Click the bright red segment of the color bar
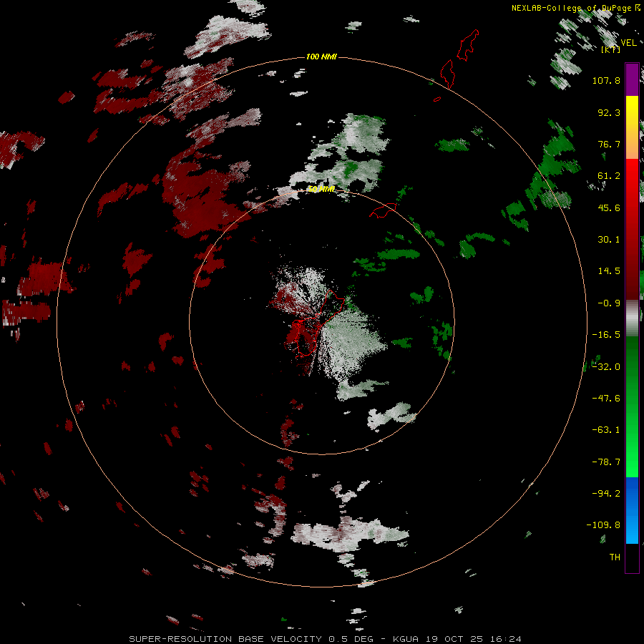The width and height of the screenshot is (644, 644). pyautogui.click(x=632, y=182)
